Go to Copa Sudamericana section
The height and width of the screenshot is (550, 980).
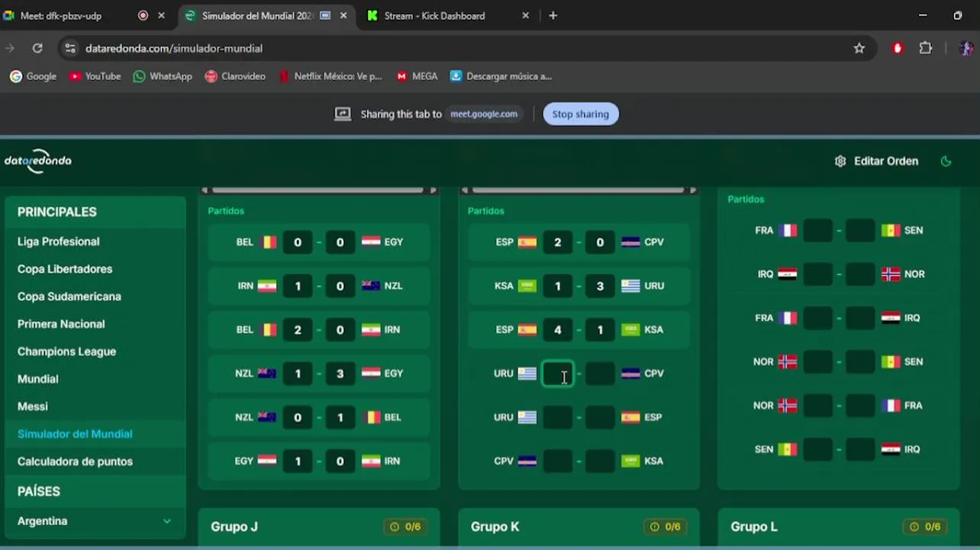point(69,296)
